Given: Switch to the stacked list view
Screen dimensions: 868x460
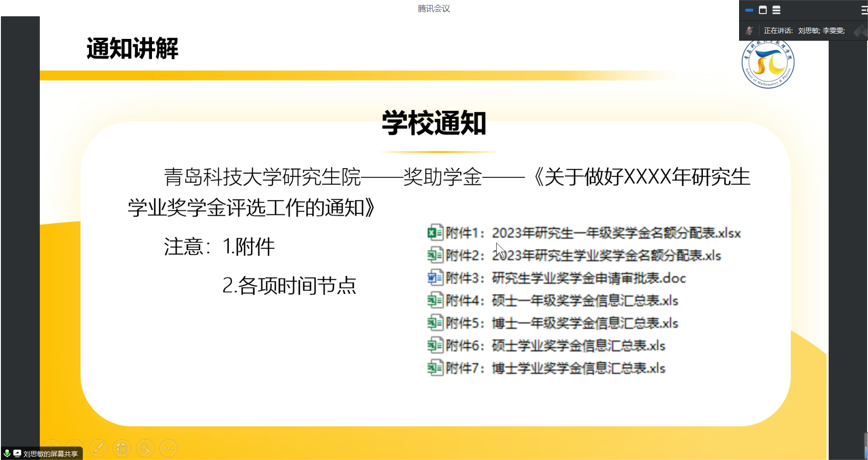Looking at the screenshot, I should click(776, 10).
